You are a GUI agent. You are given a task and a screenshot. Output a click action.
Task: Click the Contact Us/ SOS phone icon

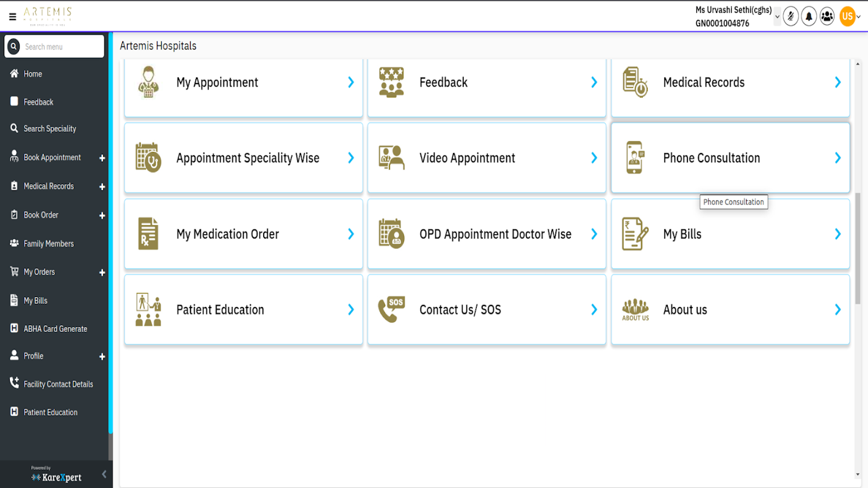(391, 310)
